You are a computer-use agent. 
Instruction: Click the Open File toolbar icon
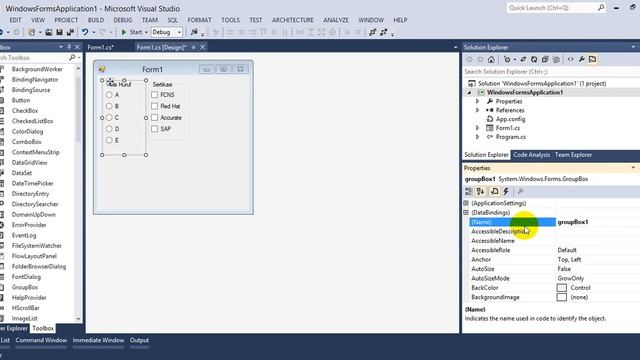(49, 32)
